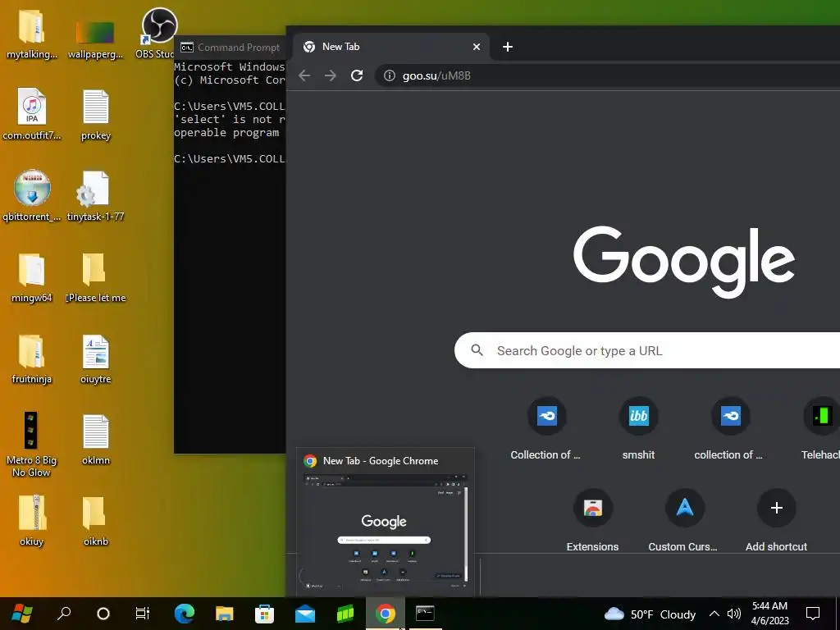The width and height of the screenshot is (840, 630).
Task: Open the 'Collection of ...' shortcut tile
Action: coord(546,430)
